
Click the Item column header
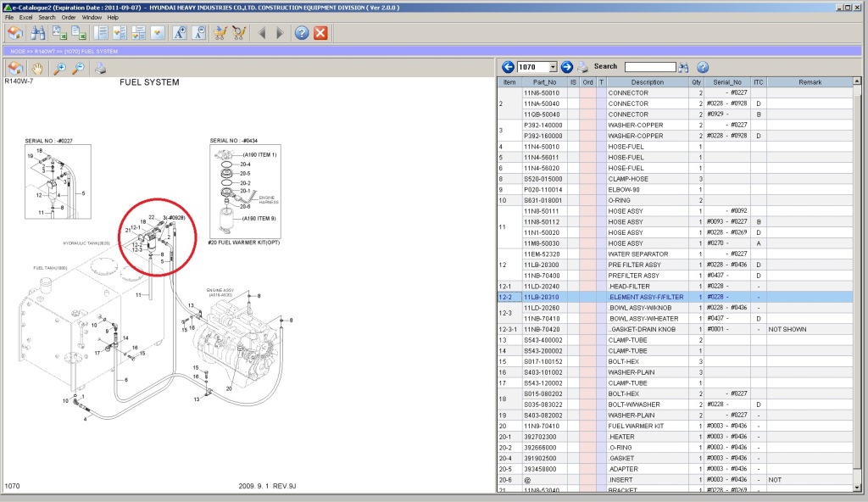coord(509,82)
